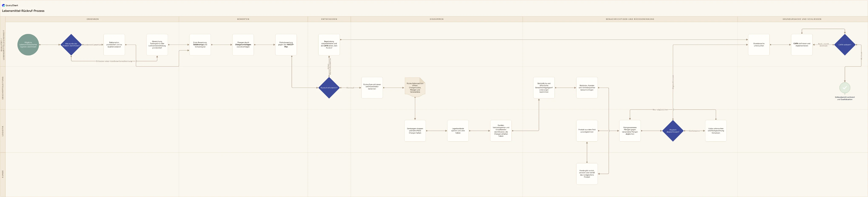This screenshot has height=197, width=868.
Task: Select the 'CAPA definieren und implementieren' box
Action: tap(802, 45)
